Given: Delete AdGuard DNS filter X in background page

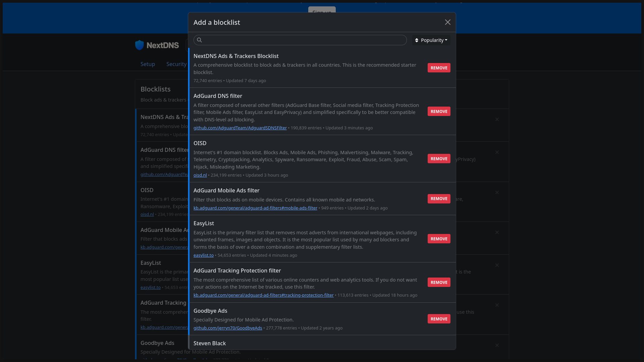Looking at the screenshot, I should 497,152.
